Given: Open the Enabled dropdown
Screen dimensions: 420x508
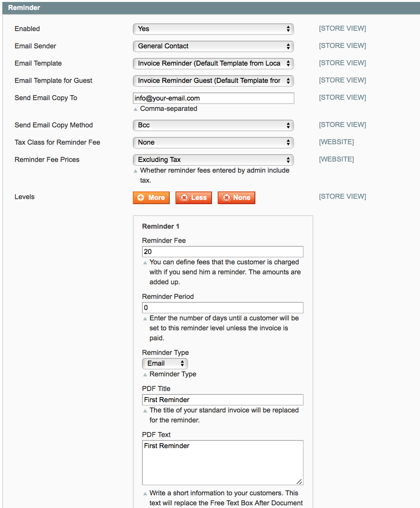Looking at the screenshot, I should click(x=213, y=29).
